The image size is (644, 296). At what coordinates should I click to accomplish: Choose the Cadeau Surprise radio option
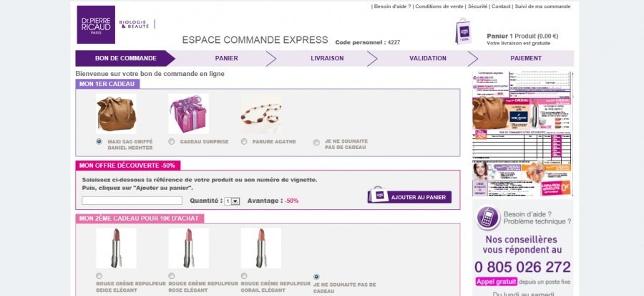(172, 141)
